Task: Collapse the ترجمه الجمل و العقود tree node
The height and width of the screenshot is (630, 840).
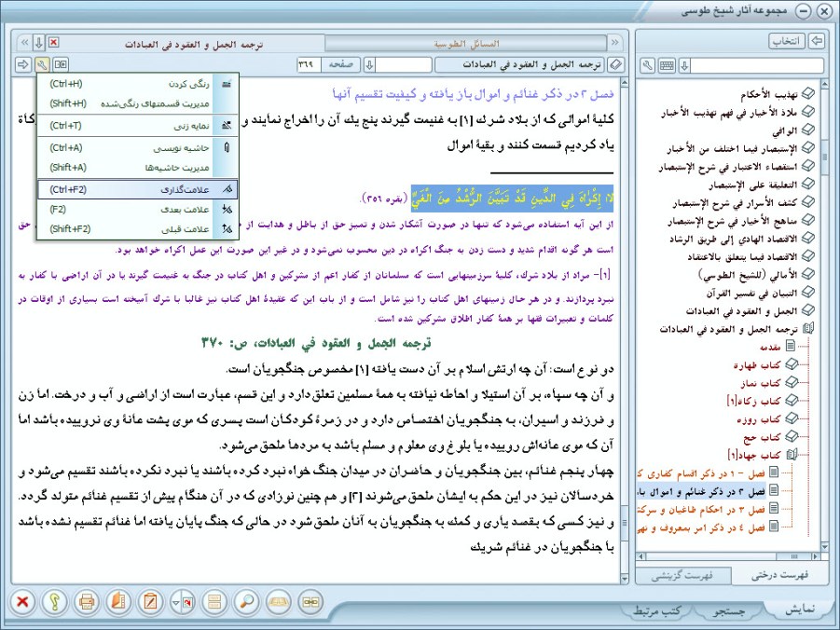Action: click(808, 328)
